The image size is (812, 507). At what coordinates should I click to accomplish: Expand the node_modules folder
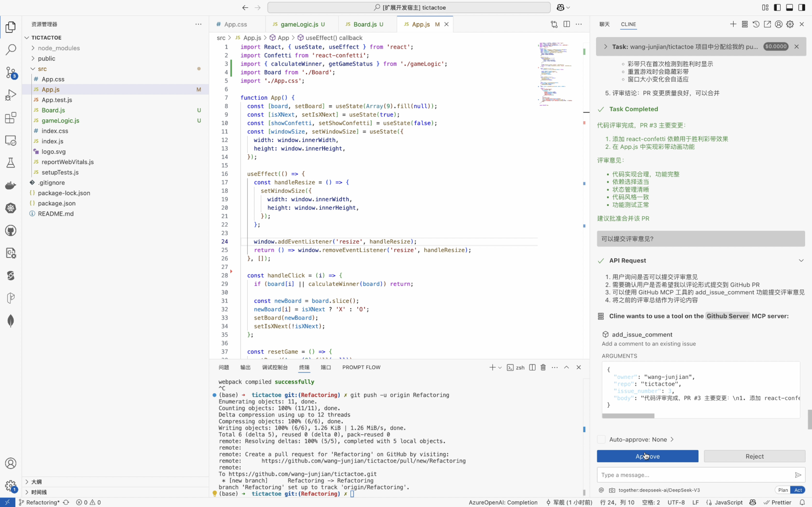coord(59,48)
